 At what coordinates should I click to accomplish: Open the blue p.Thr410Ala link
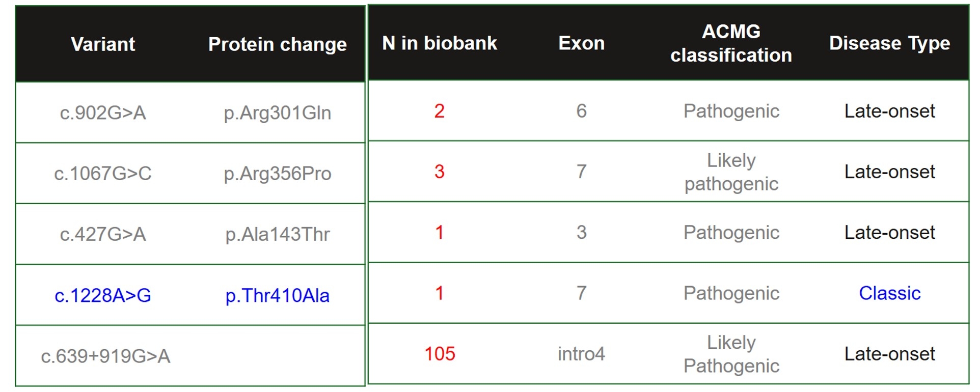point(277,295)
